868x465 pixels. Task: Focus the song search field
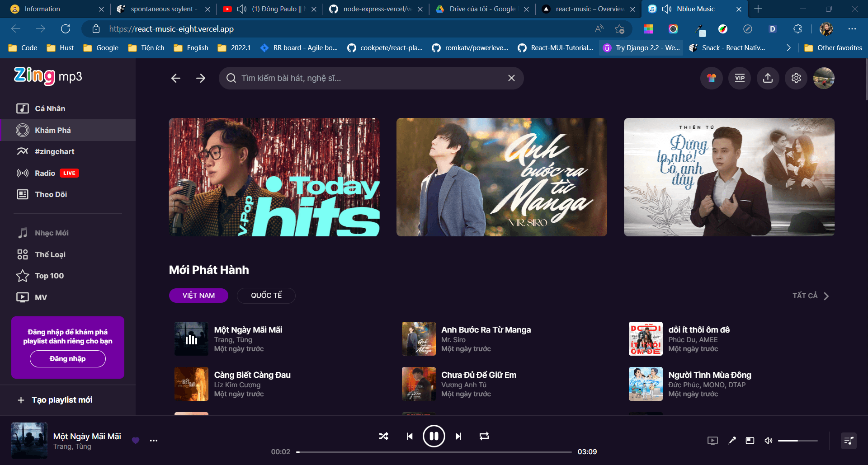pos(371,78)
